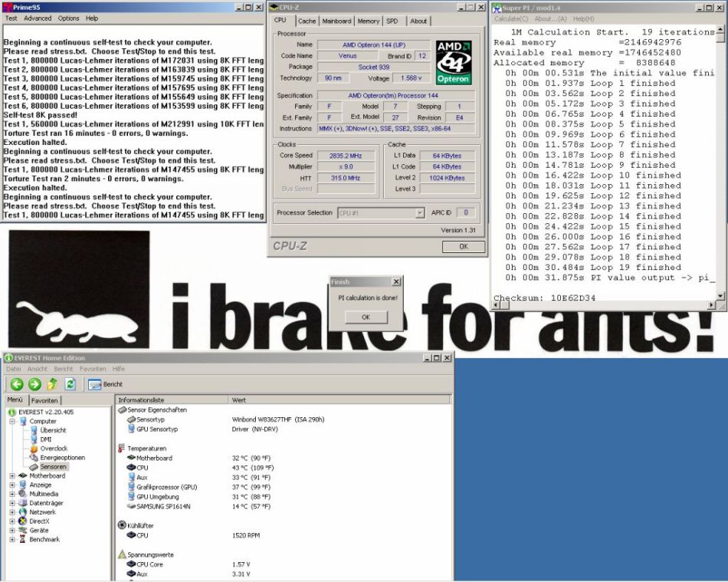
Task: Open Calculate(C) menu in Super PI
Action: 511,18
